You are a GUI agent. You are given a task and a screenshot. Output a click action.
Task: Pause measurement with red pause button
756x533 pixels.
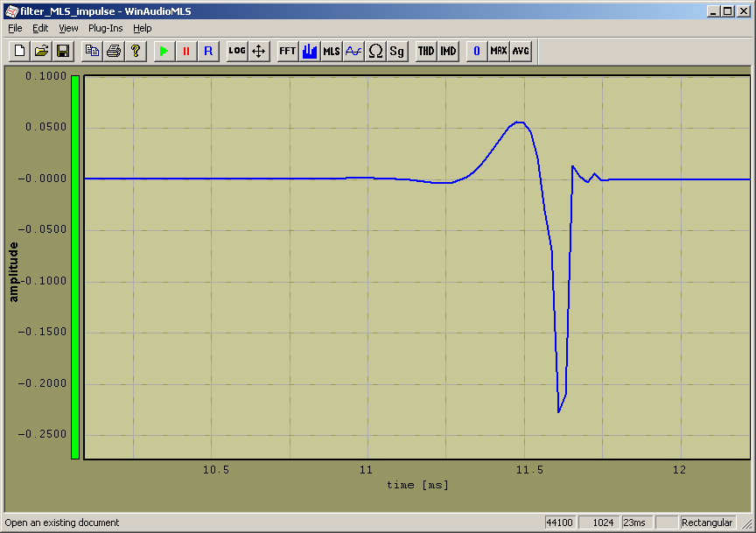pyautogui.click(x=185, y=51)
